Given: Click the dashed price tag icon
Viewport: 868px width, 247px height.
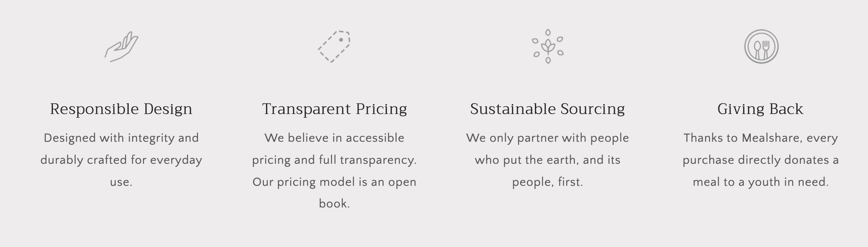Looking at the screenshot, I should tap(334, 47).
